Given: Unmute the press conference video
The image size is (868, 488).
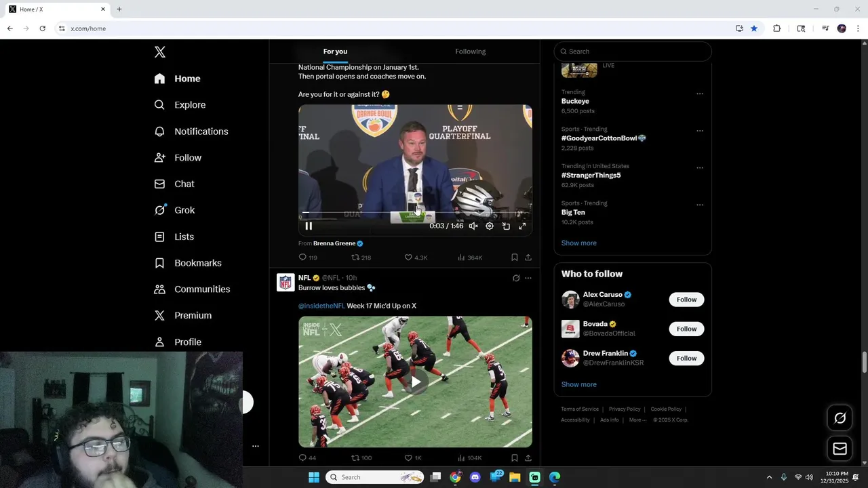Looking at the screenshot, I should point(473,226).
